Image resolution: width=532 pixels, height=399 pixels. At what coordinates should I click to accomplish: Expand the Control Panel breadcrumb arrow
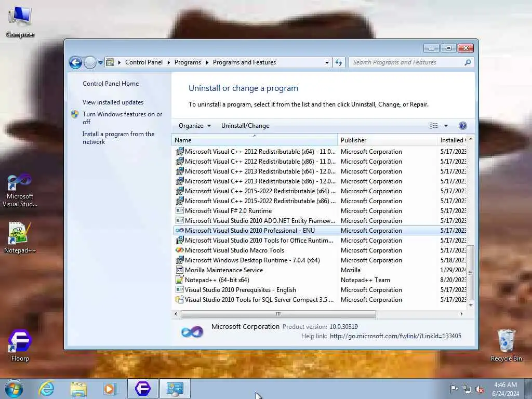169,62
